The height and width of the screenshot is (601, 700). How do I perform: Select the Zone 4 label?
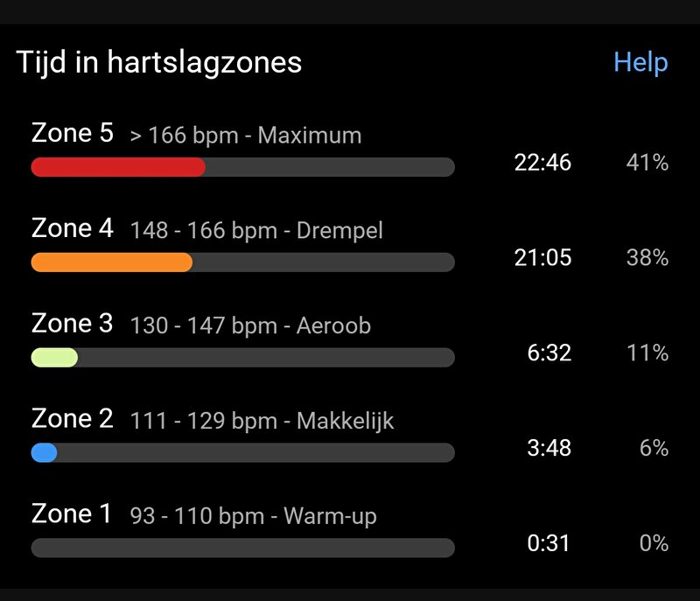click(73, 228)
